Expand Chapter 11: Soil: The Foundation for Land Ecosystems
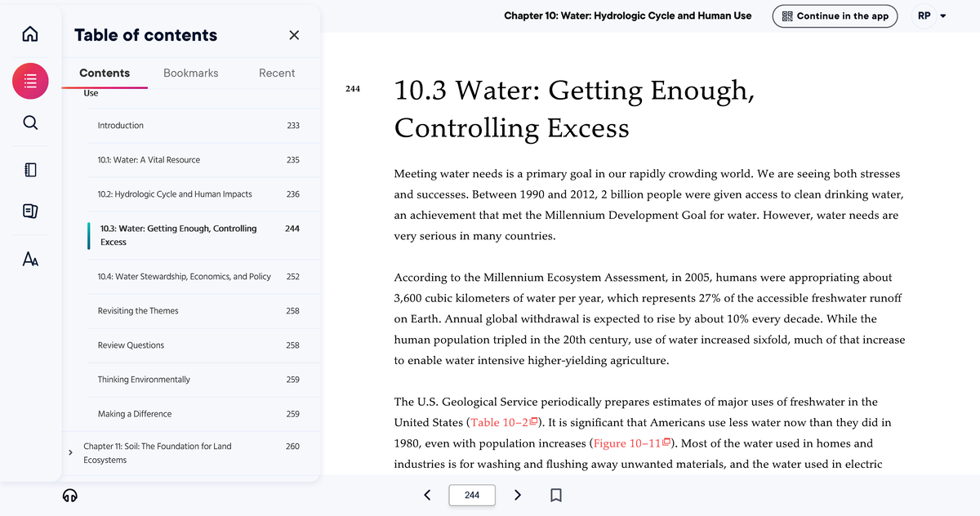 [x=70, y=451]
